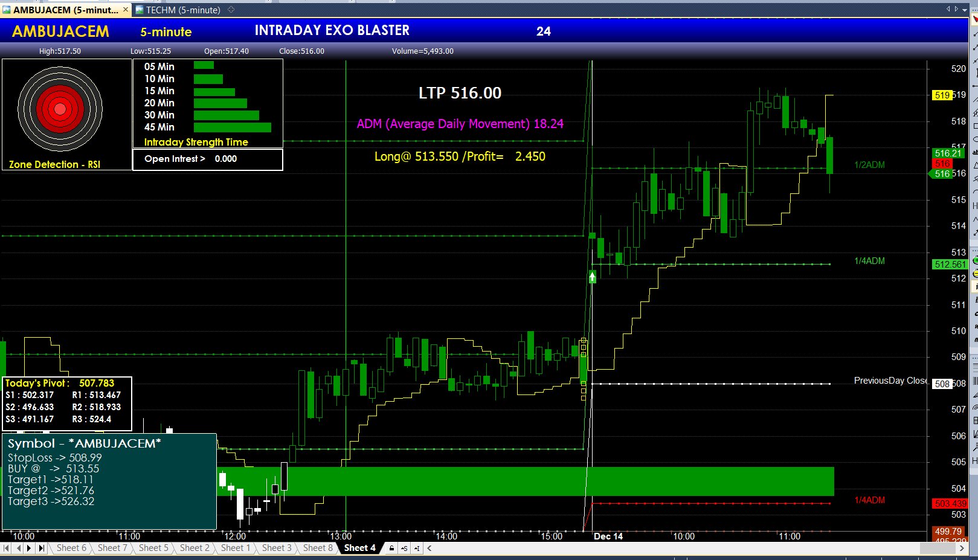Select the Sheet 6 tab
The image size is (978, 560).
coord(71,548)
